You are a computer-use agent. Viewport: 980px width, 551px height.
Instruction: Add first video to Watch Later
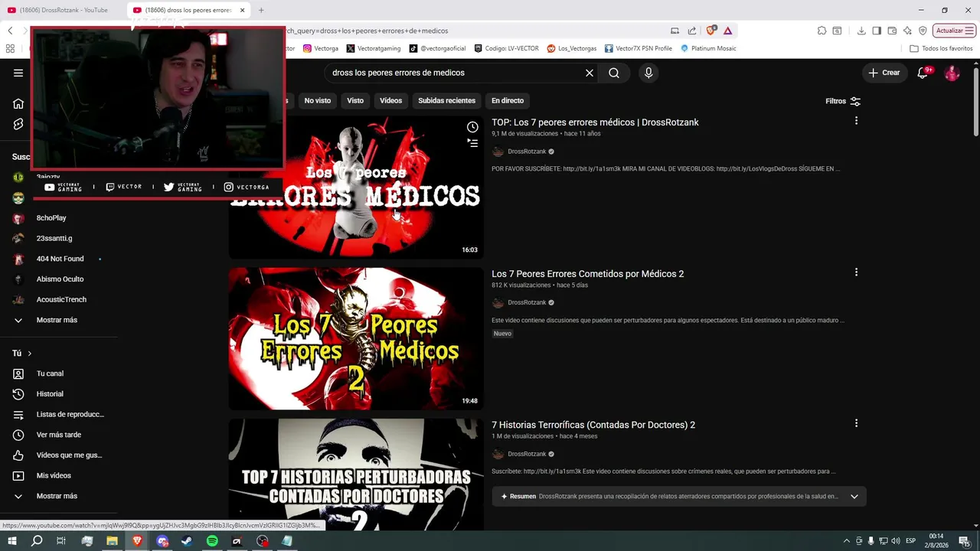[472, 126]
